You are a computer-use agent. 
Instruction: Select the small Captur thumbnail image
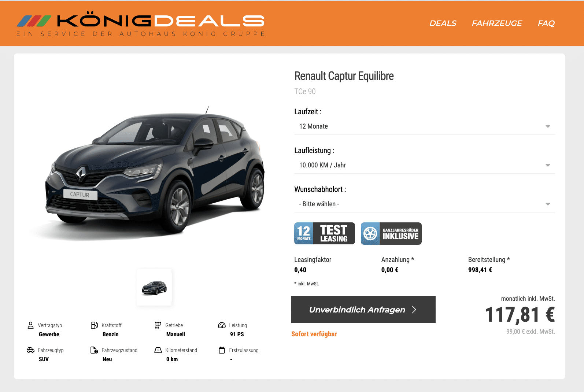[154, 287]
